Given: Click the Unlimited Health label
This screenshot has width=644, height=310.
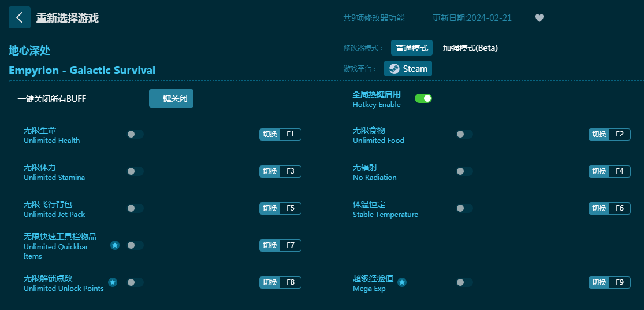Looking at the screenshot, I should 52,140.
